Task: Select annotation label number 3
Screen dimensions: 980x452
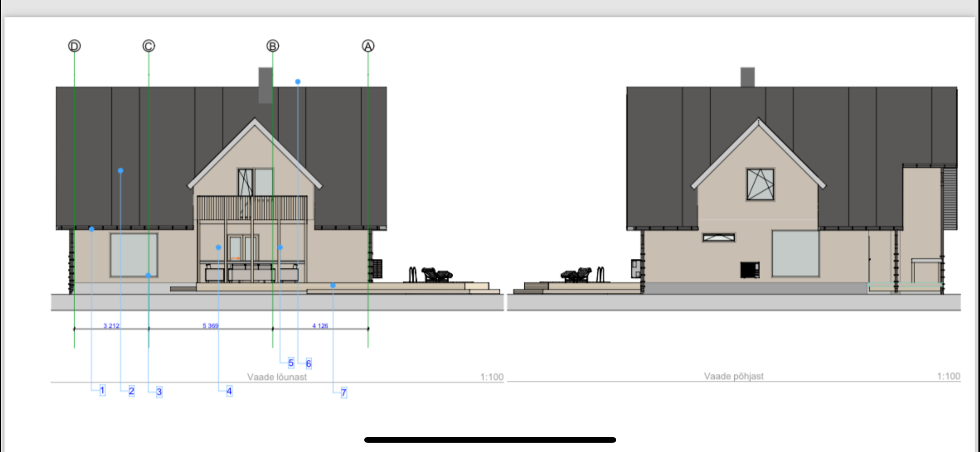Action: [159, 392]
